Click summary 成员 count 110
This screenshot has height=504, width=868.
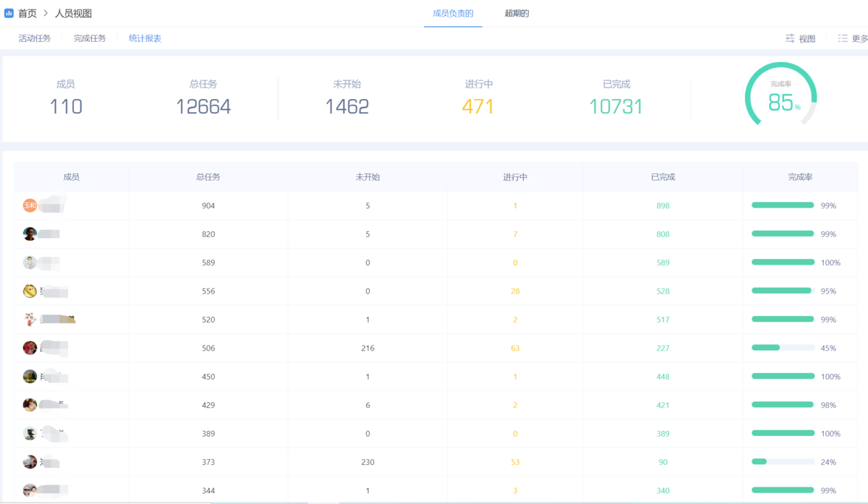click(66, 107)
